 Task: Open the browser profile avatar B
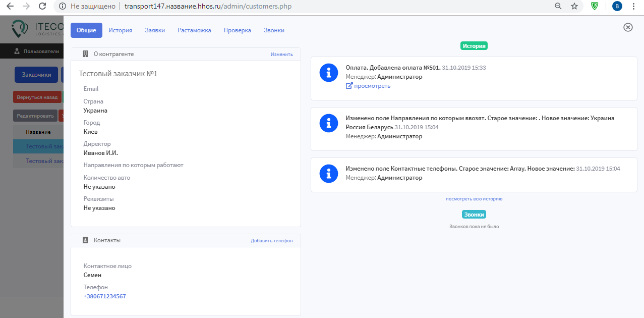[617, 7]
